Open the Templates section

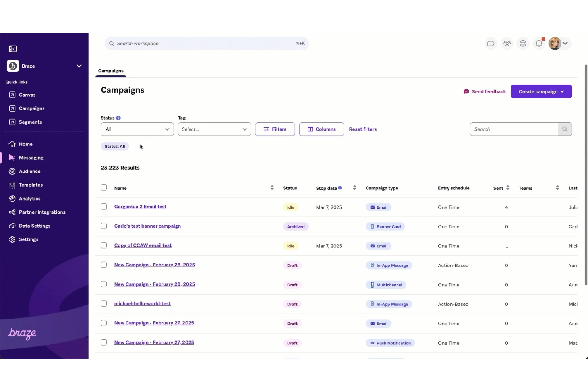(31, 185)
